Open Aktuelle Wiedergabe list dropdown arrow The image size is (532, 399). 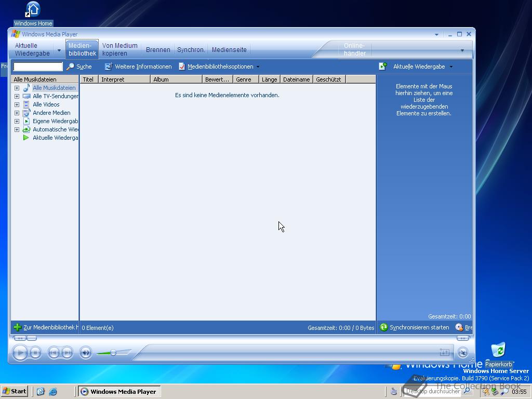click(x=451, y=67)
